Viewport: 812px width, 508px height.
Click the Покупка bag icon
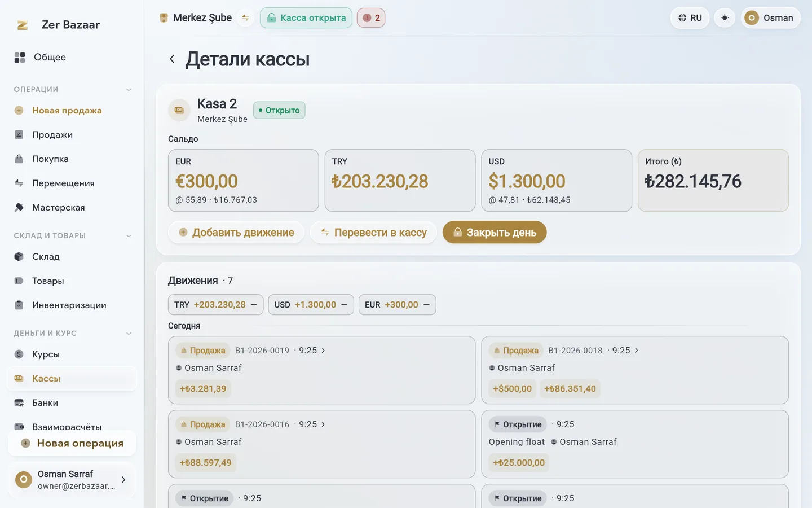[19, 159]
